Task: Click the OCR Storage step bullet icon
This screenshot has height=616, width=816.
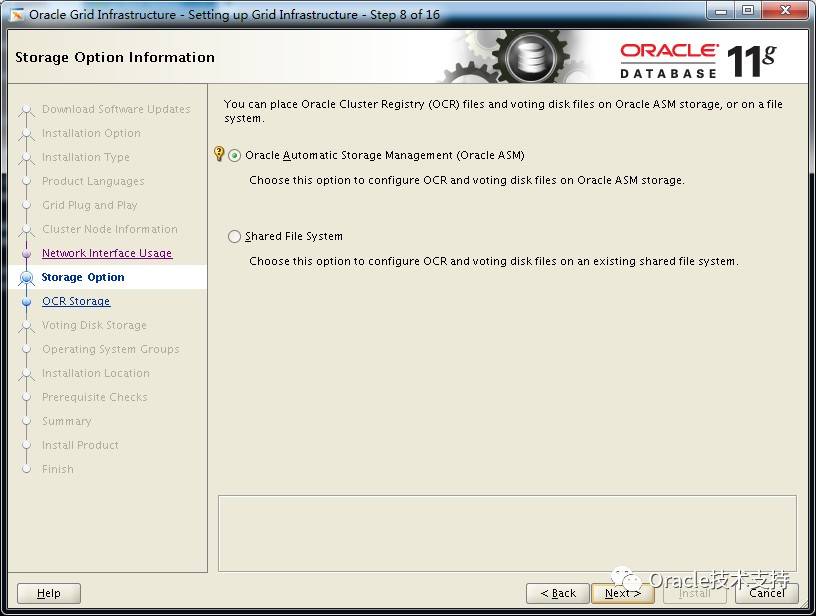Action: pos(27,302)
